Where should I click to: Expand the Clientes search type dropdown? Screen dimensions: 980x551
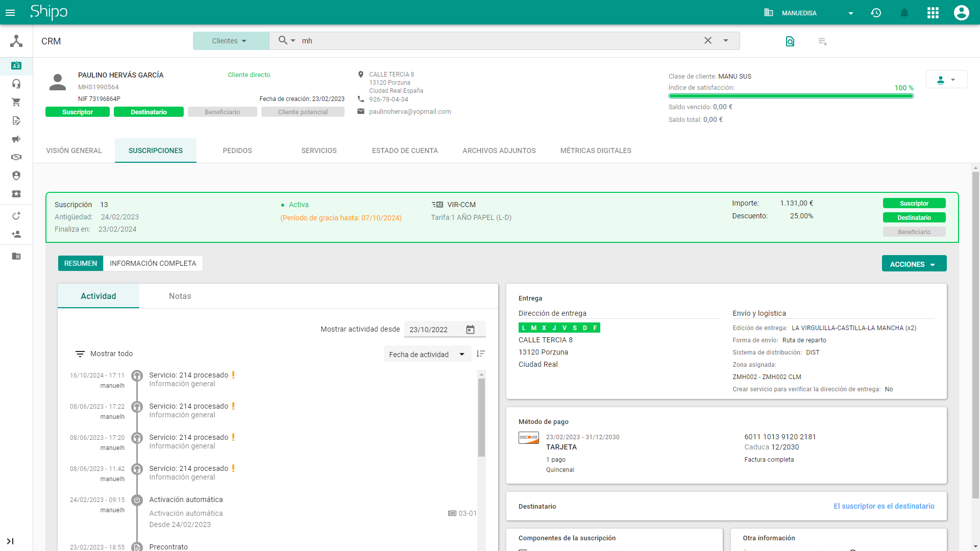[230, 41]
